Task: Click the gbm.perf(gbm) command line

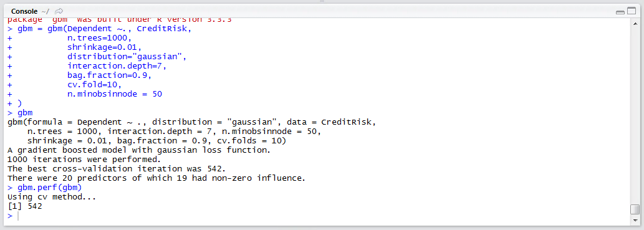Action: pos(44,188)
